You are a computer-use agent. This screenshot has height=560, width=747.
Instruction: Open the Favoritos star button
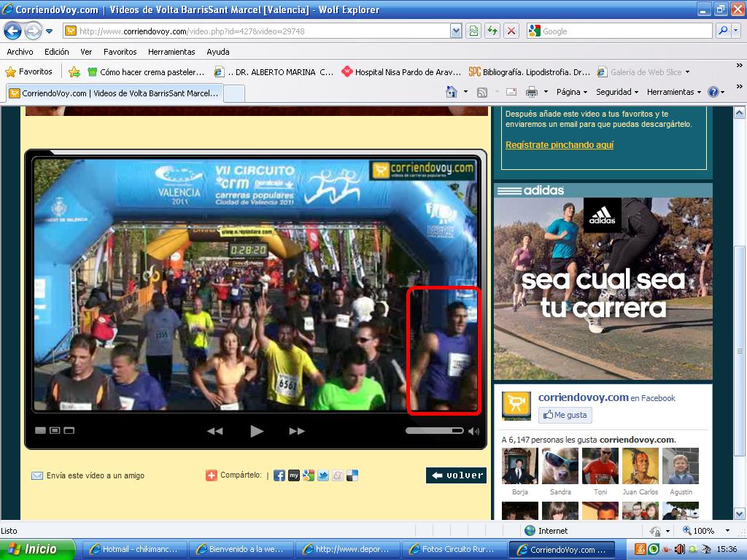[x=28, y=72]
